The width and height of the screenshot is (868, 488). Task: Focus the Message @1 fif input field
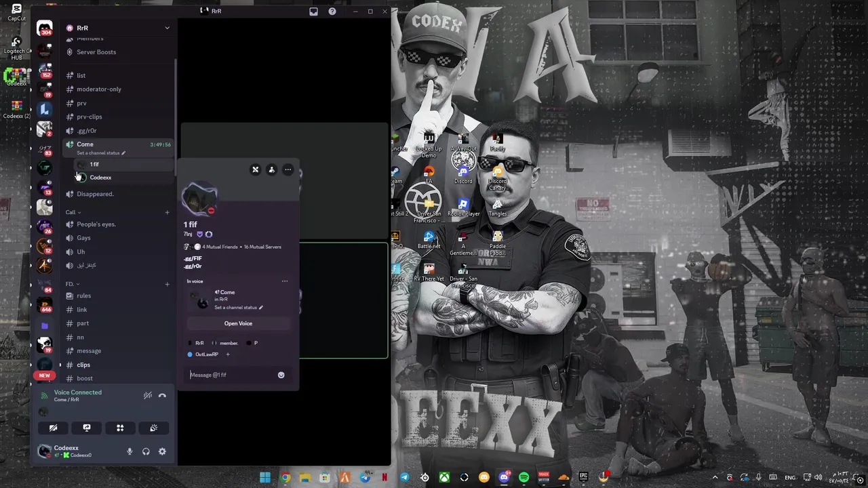(231, 375)
